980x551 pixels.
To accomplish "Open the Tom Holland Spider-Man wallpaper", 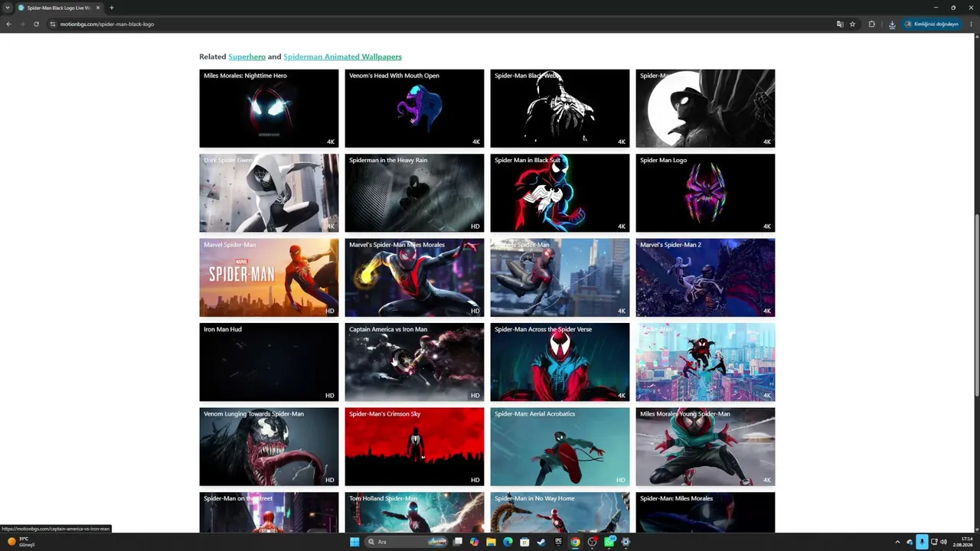I will click(414, 512).
